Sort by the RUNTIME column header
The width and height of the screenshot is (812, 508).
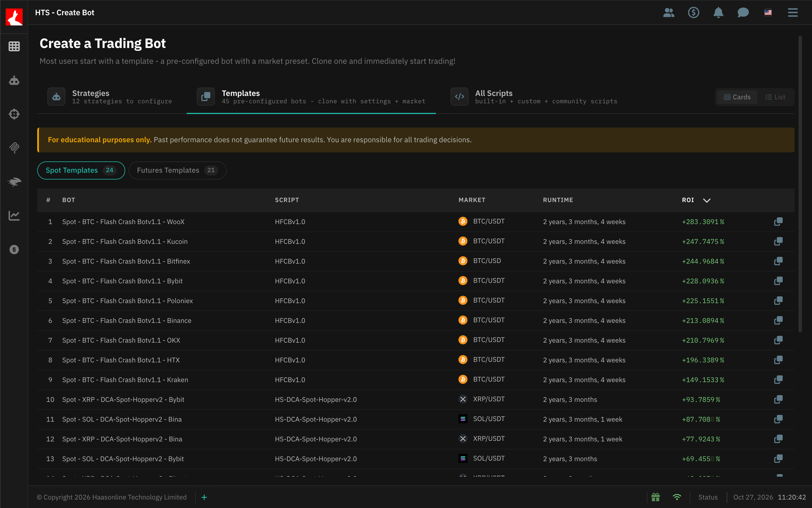pos(558,200)
